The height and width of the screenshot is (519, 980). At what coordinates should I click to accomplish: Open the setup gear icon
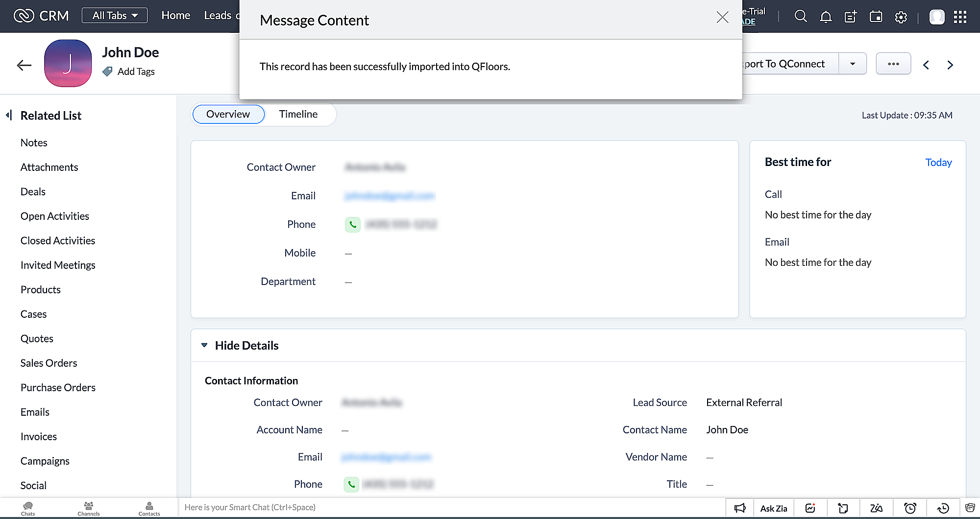pos(901,17)
